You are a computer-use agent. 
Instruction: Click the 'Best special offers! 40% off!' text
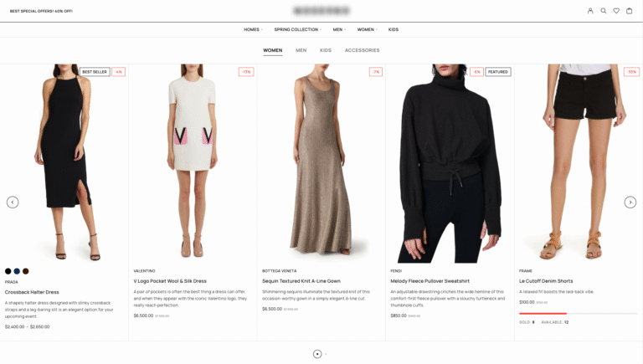pos(41,11)
